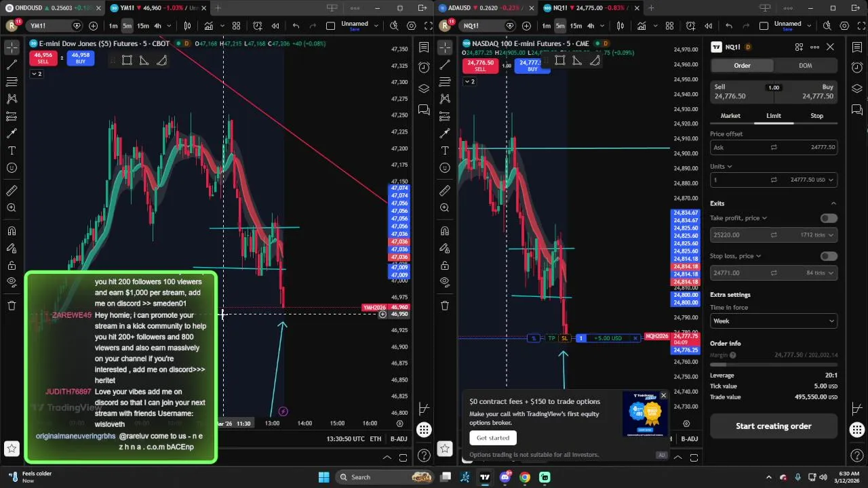Switch to the DOM tab
The height and width of the screenshot is (488, 868).
pyautogui.click(x=805, y=66)
